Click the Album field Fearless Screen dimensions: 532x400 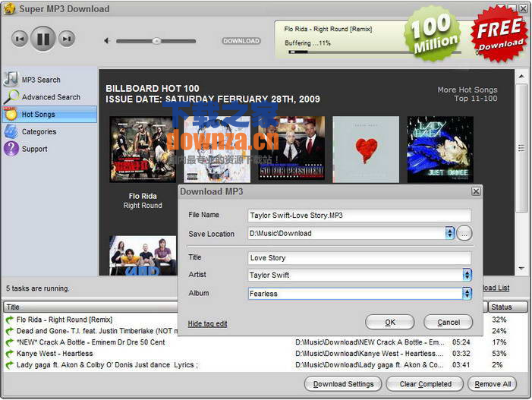point(355,294)
